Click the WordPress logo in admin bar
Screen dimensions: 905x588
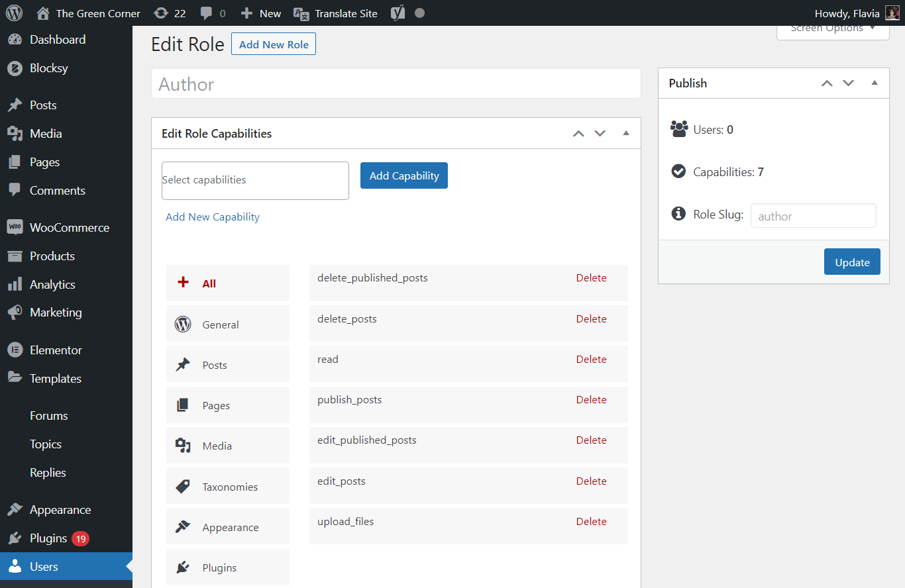coord(14,13)
